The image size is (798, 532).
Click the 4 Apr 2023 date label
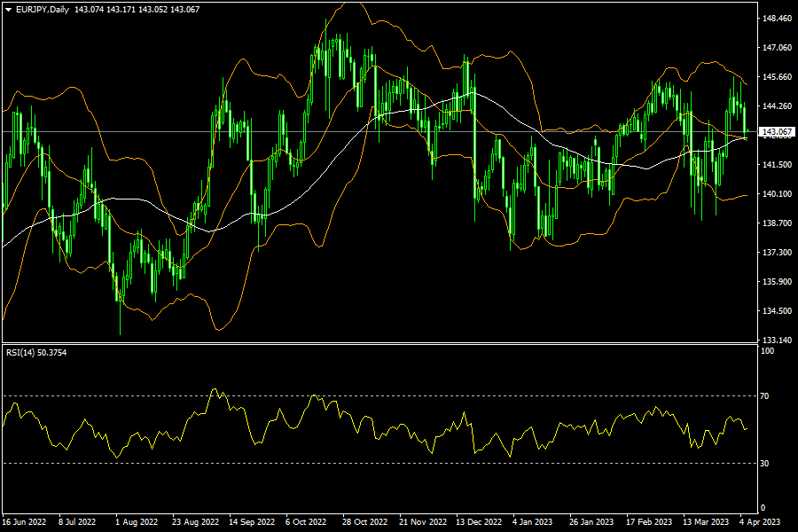pyautogui.click(x=760, y=522)
